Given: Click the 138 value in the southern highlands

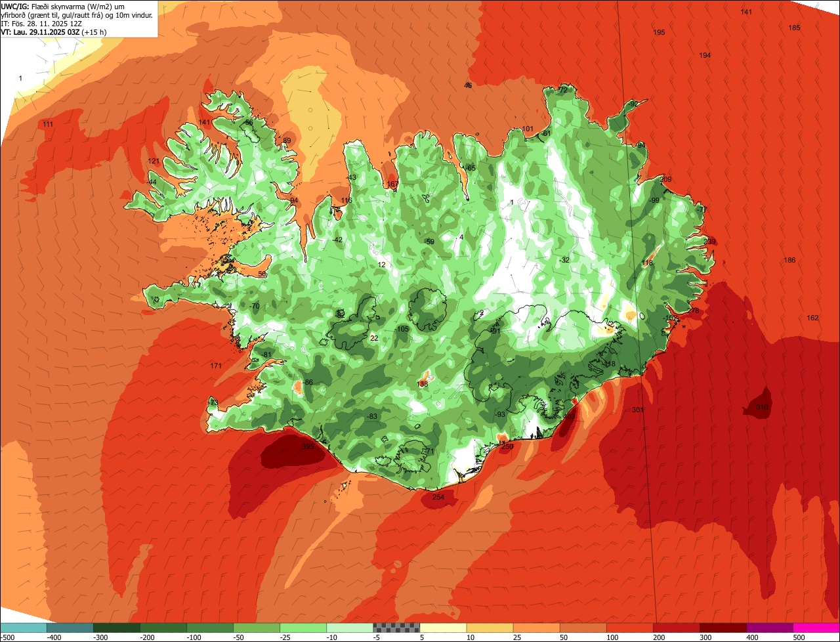Looking at the screenshot, I should [423, 385].
